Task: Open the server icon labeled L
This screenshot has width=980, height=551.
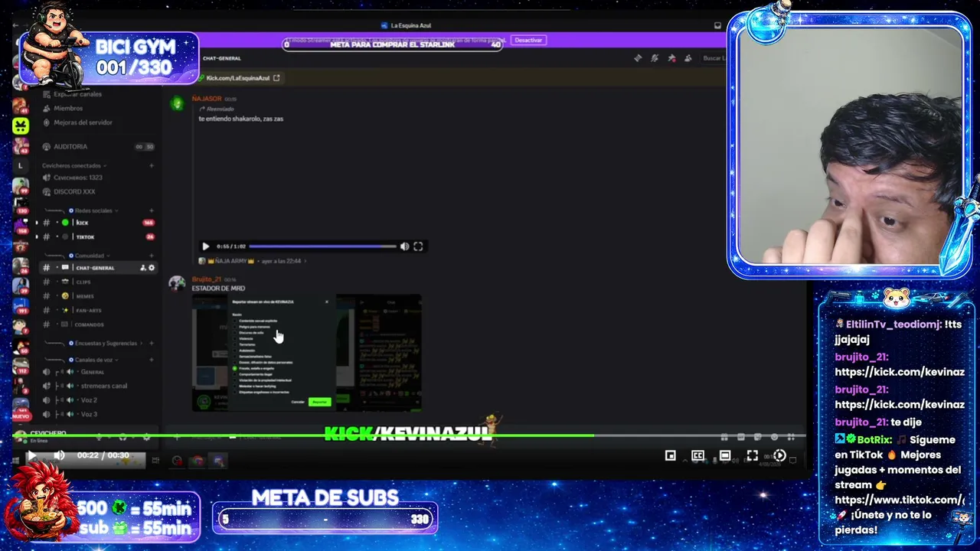Action: tap(21, 165)
